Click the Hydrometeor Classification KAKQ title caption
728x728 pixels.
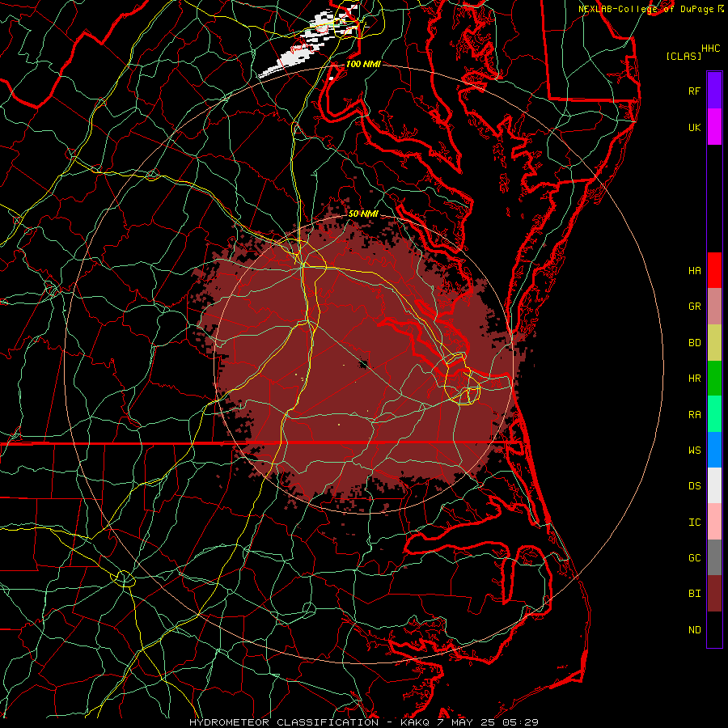(x=363, y=722)
